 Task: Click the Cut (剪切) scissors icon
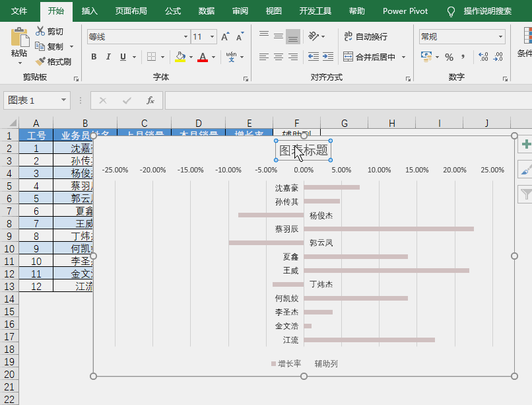tap(40, 31)
